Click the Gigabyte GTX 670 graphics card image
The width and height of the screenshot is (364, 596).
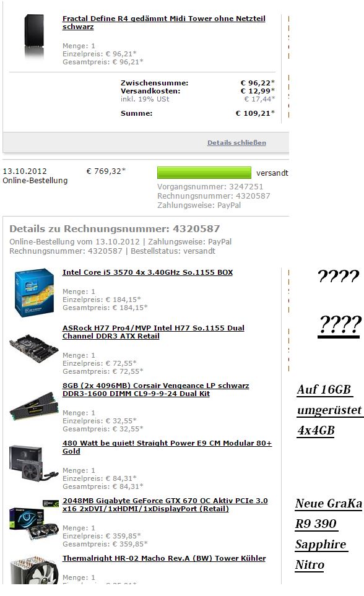34,520
